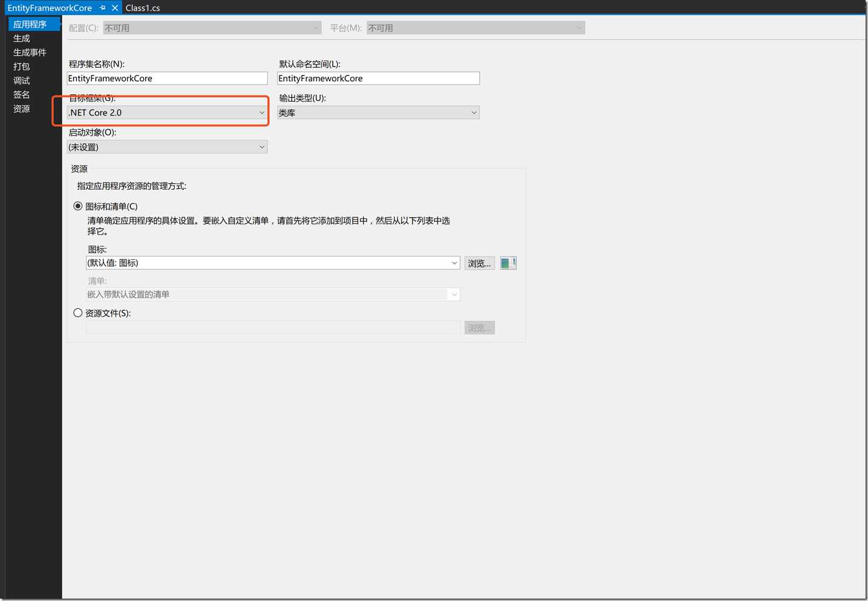Click the icon preview image beside 浏览
Screen dimensions: 868x601
pos(508,263)
